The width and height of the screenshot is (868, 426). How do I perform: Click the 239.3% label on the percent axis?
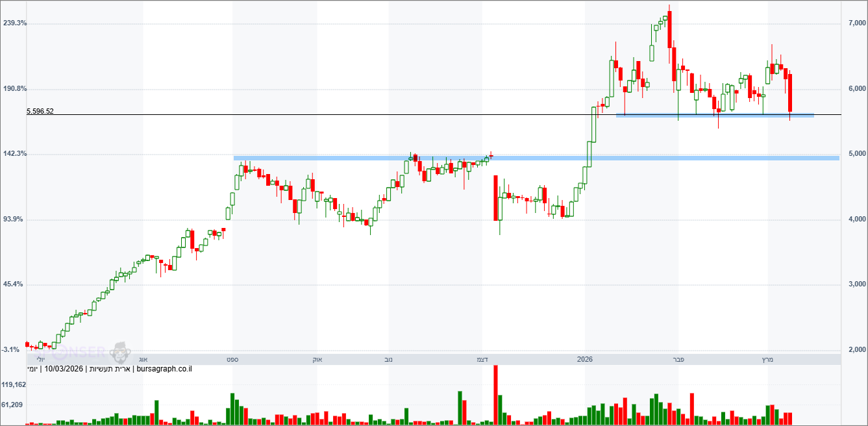[15, 23]
